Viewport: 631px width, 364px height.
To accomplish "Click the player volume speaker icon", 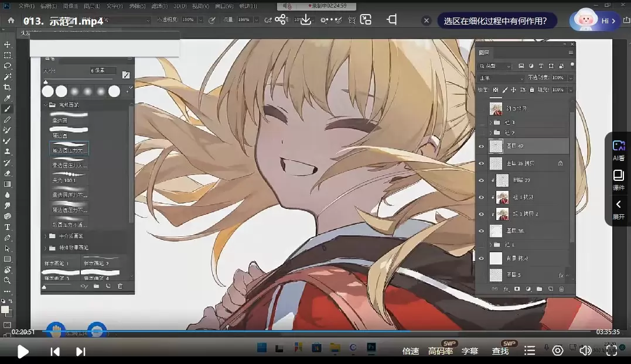I will (x=585, y=351).
